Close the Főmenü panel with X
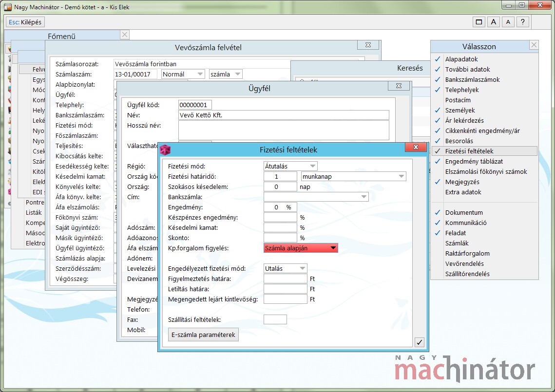The height and width of the screenshot is (392, 555). [125, 35]
